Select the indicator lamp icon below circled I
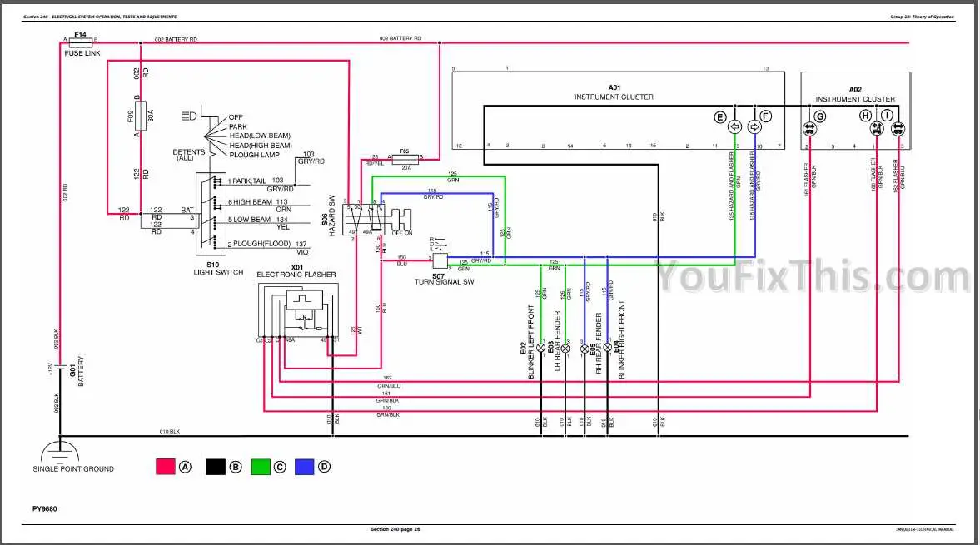The height and width of the screenshot is (545, 980). [898, 129]
